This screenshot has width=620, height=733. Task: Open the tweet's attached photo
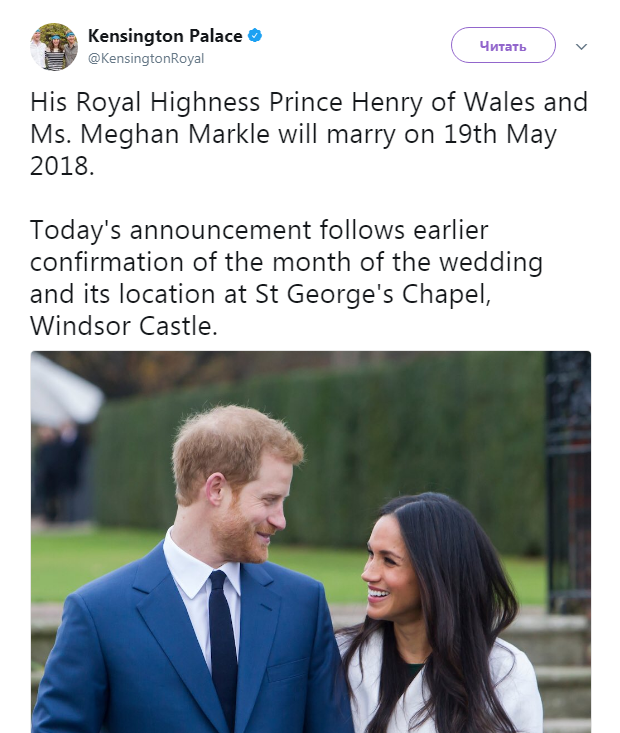(310, 540)
